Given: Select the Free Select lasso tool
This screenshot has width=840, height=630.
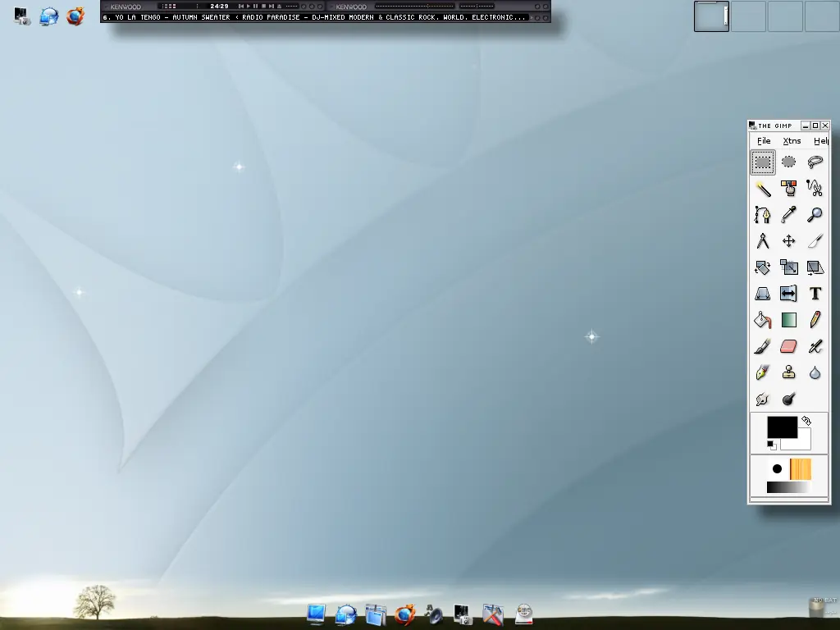Looking at the screenshot, I should coord(815,162).
